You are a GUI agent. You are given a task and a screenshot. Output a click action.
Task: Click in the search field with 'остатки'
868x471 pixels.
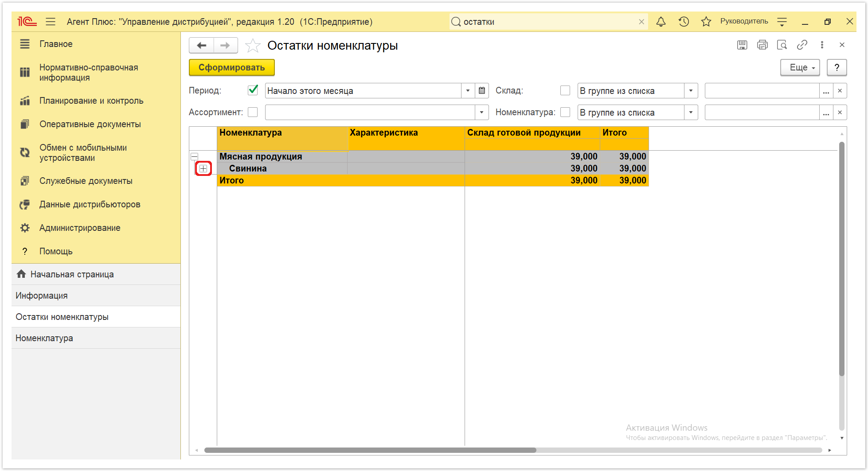pos(549,22)
